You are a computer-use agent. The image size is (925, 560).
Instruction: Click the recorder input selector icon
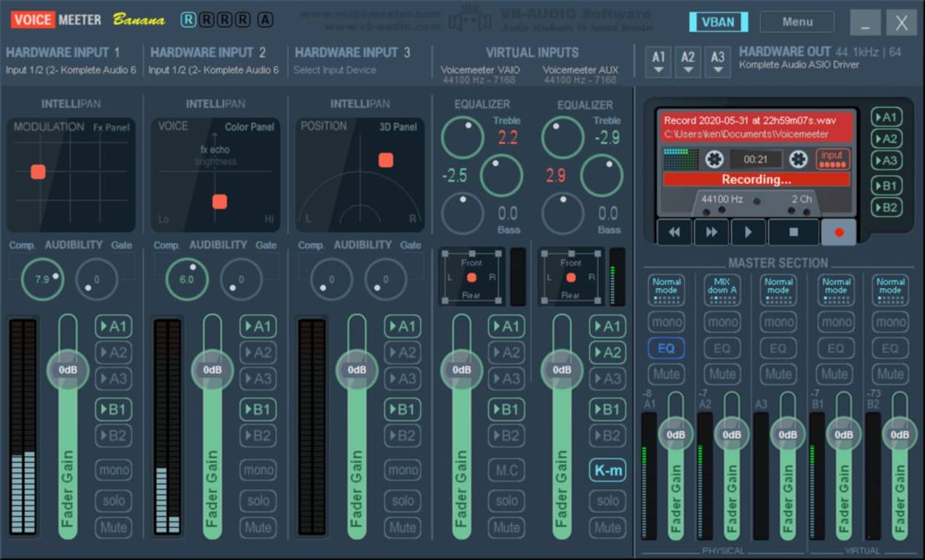click(832, 158)
